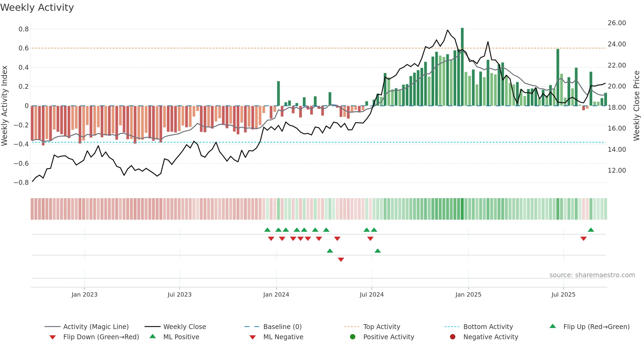Viewport: 644px width, 362px height.
Task: Toggle the Activity (Magic Line) legend entry
Action: [x=87, y=327]
